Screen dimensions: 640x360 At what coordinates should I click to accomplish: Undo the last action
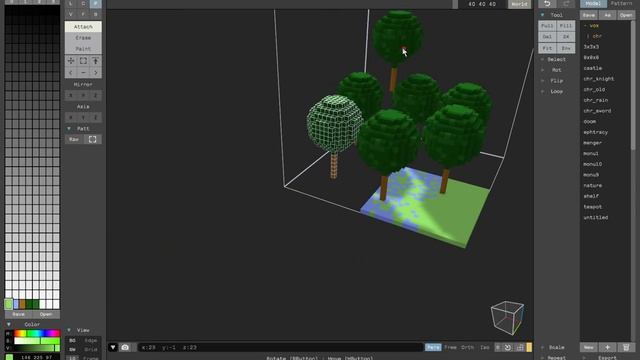point(547,4)
